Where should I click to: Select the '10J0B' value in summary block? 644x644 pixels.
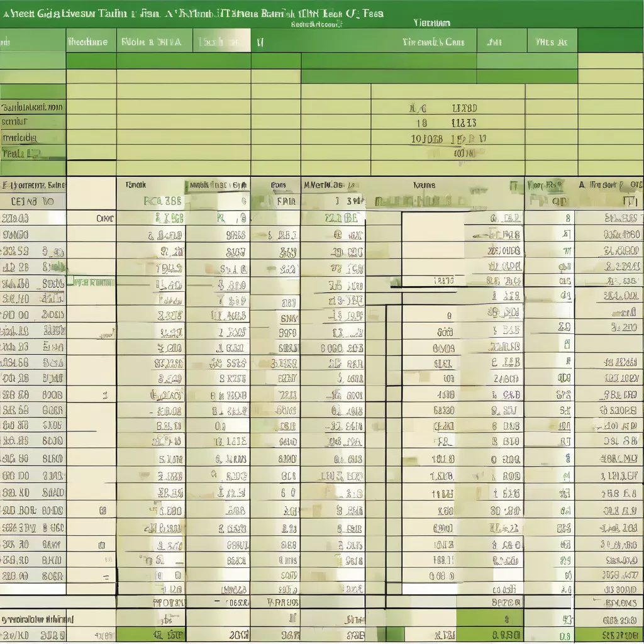coord(427,138)
